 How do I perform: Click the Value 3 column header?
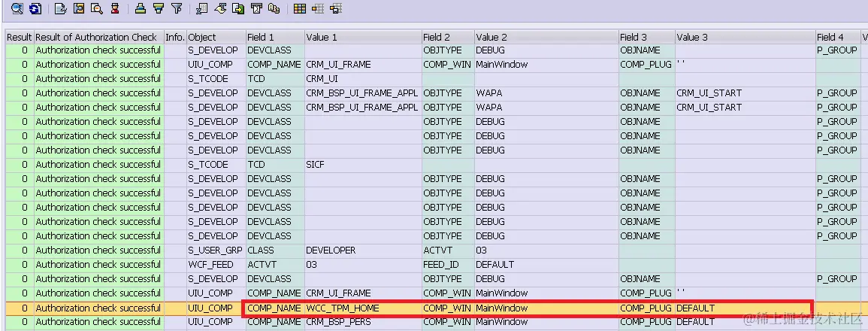click(x=745, y=37)
